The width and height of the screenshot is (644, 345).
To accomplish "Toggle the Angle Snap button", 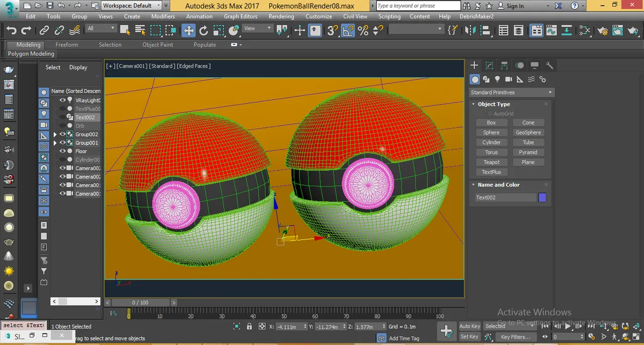I will pyautogui.click(x=348, y=31).
